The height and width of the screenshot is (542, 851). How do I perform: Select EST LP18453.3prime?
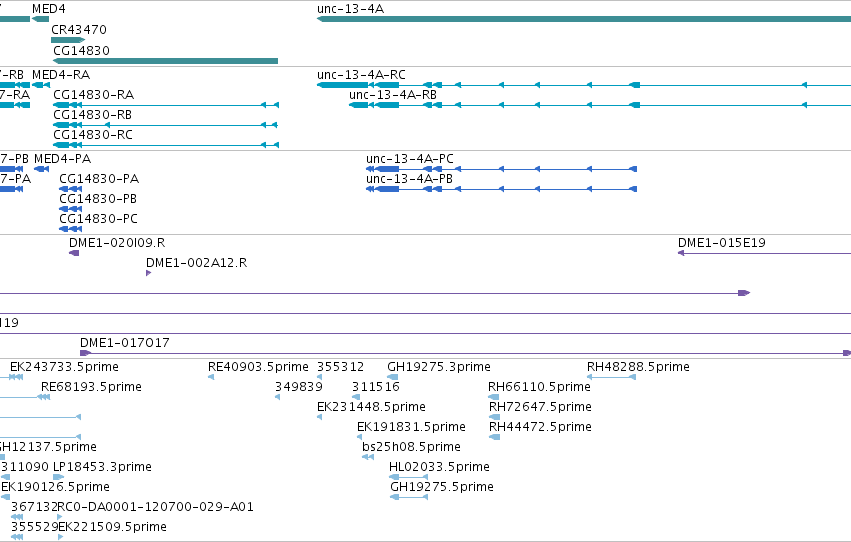(102, 467)
